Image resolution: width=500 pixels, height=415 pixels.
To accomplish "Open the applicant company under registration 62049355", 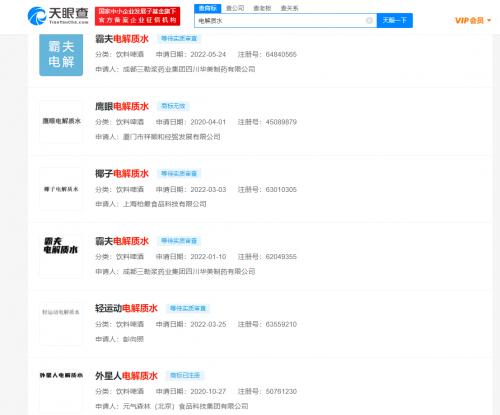I will [x=189, y=271].
